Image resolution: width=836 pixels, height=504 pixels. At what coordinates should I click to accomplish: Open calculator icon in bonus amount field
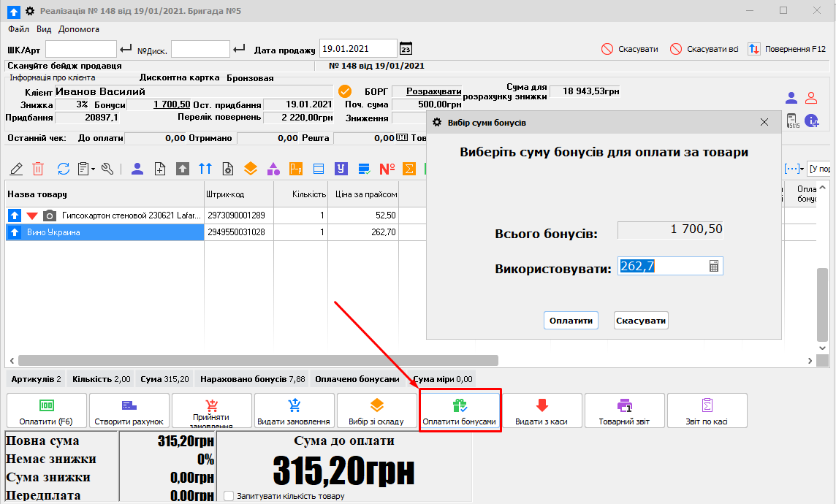click(714, 267)
